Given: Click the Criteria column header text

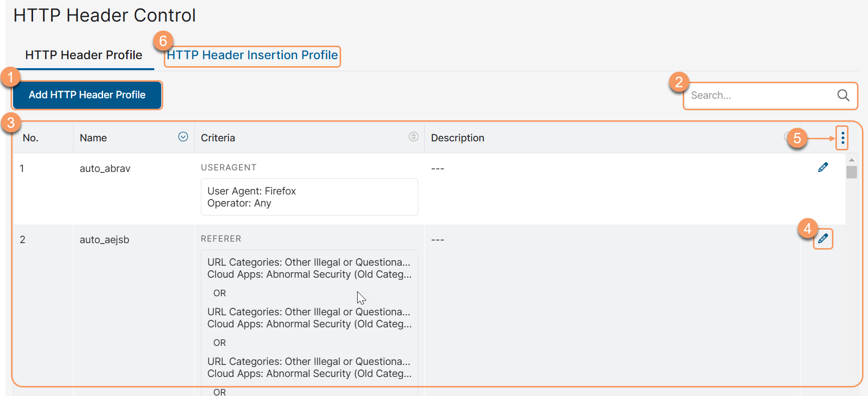Looking at the screenshot, I should [218, 138].
